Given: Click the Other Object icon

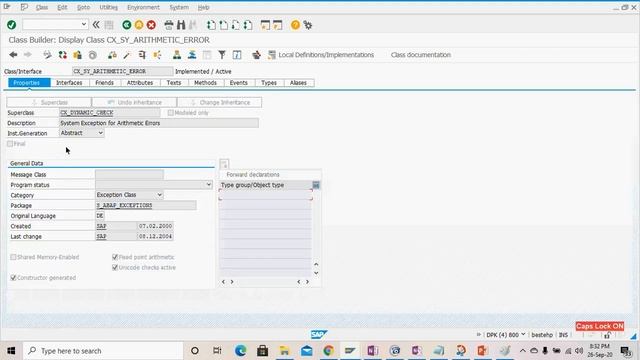Looking at the screenshot, I should (x=78, y=55).
